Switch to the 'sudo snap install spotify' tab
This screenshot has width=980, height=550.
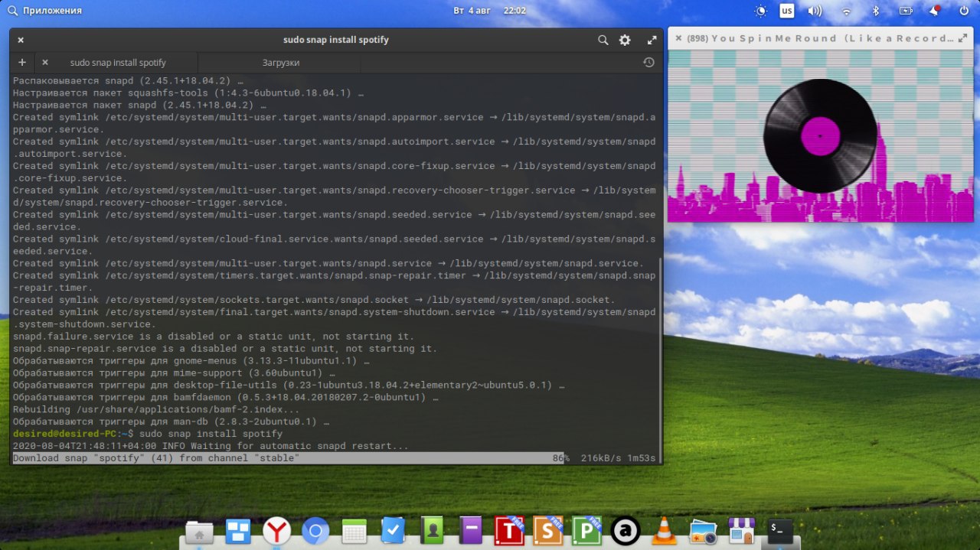point(118,63)
